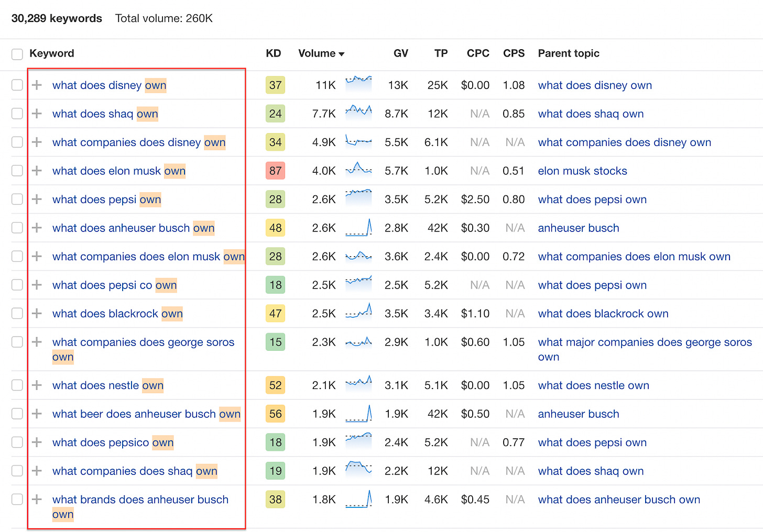Image resolution: width=763 pixels, height=532 pixels.
Task: Click plus icon for 'what companies does shaq own'
Action: pyautogui.click(x=37, y=471)
